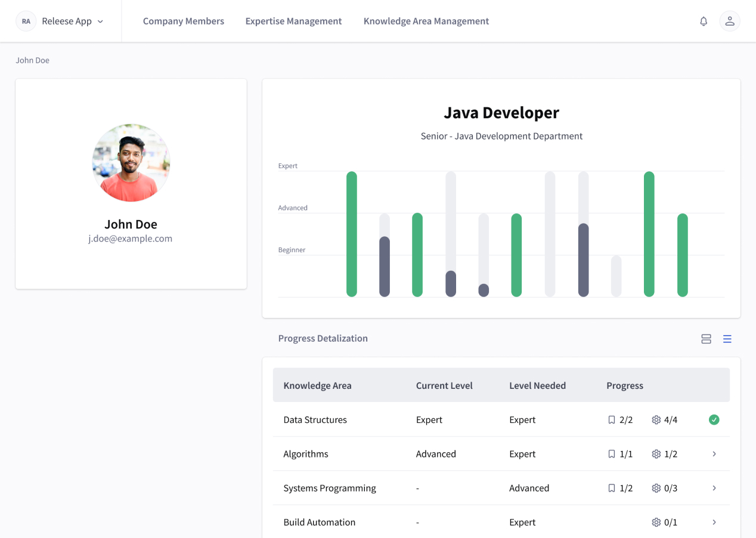The width and height of the screenshot is (756, 538).
Task: Open Knowledge Area Management
Action: click(x=426, y=21)
